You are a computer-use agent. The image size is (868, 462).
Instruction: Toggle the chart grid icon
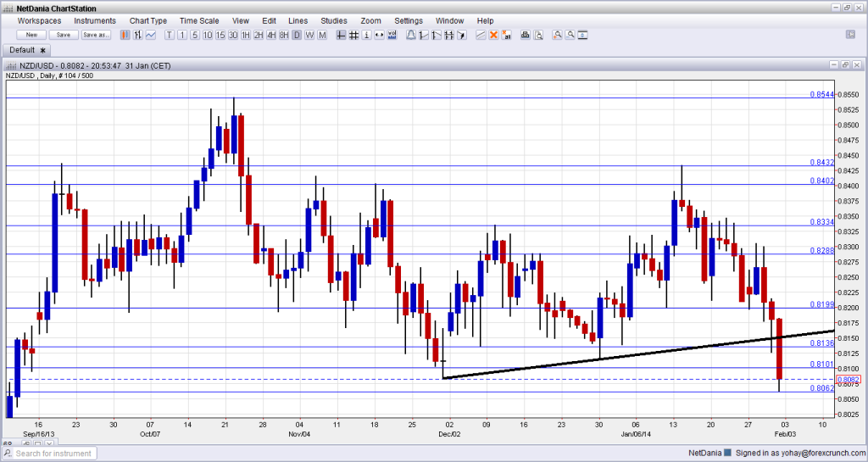[x=353, y=35]
